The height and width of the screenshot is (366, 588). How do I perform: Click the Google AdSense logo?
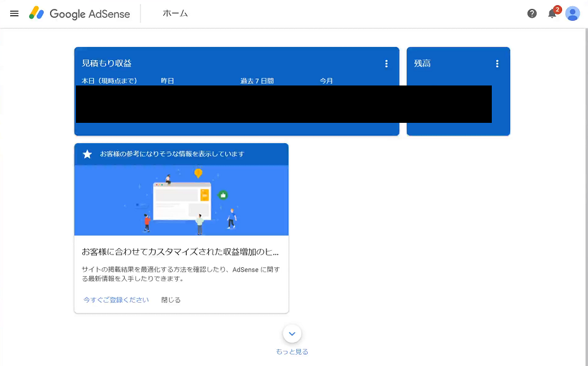coord(80,13)
